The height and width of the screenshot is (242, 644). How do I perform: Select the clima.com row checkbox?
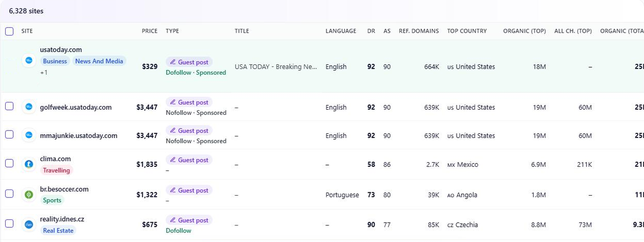[x=9, y=163]
